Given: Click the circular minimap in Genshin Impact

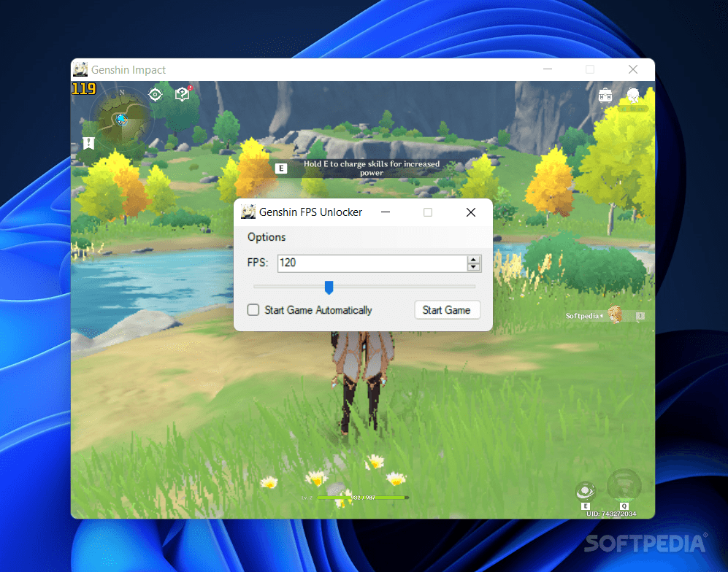Looking at the screenshot, I should click(122, 120).
